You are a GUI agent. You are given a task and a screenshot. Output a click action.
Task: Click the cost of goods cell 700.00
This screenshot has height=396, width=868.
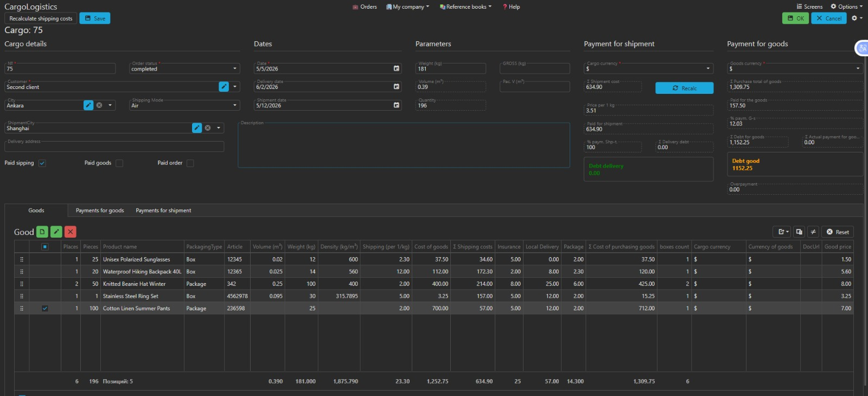431,308
